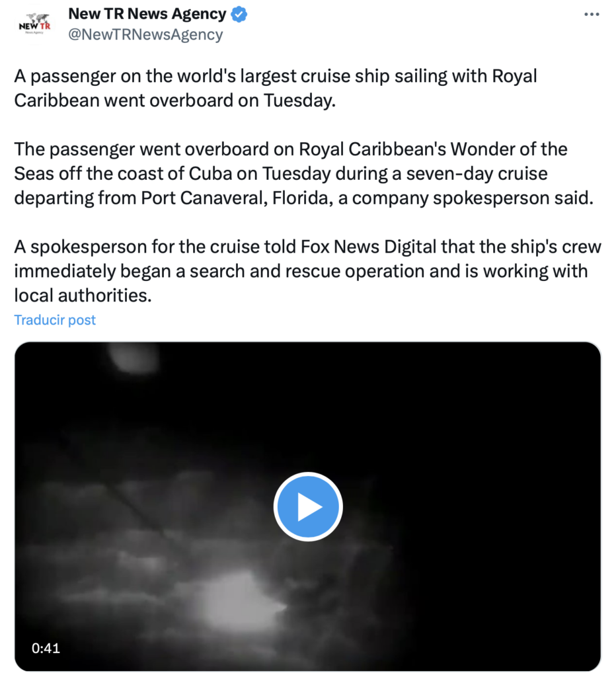Viewport: 616px width, 677px height.
Task: Play the video with the blue play button
Action: click(308, 507)
